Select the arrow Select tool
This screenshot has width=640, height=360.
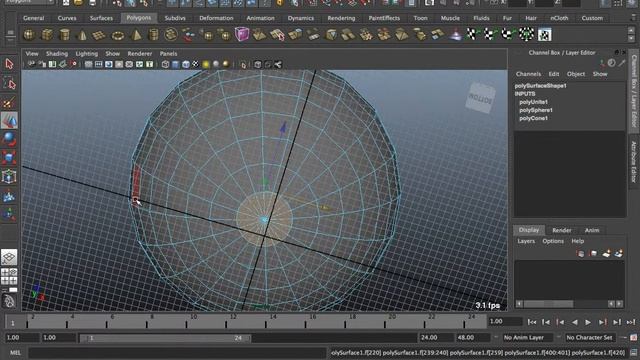(x=9, y=64)
